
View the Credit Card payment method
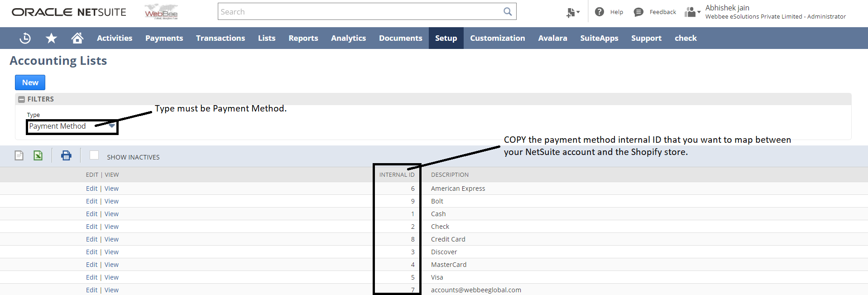click(x=111, y=239)
